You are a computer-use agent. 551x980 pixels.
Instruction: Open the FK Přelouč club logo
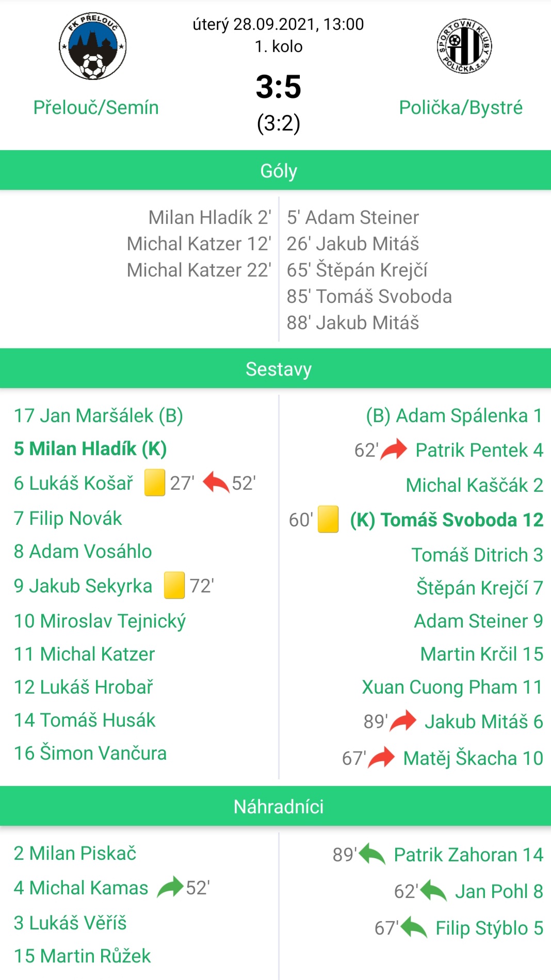tap(93, 46)
